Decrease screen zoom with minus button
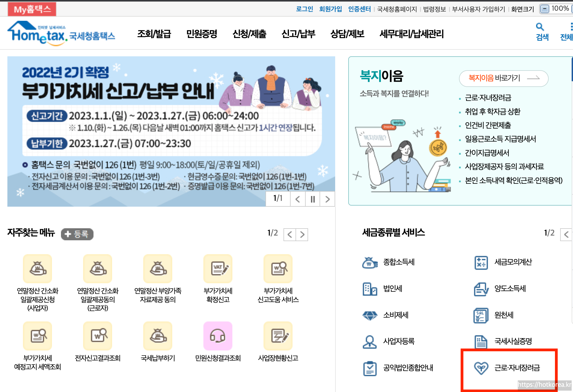 pos(545,9)
